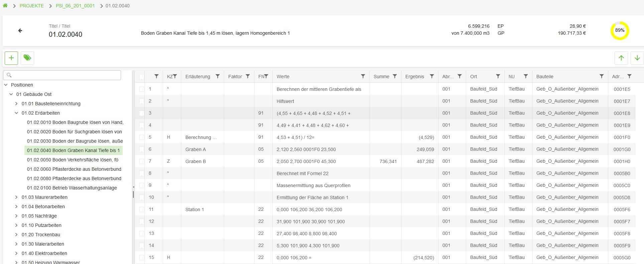The image size is (644, 264).
Task: Check the checkbox for row 1
Action: [x=142, y=89]
